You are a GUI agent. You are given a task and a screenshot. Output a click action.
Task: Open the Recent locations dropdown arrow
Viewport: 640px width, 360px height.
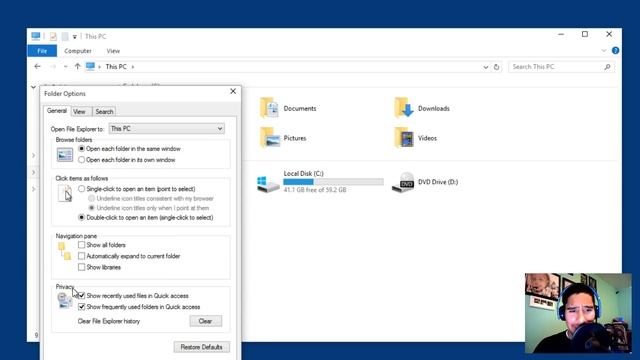[x=65, y=66]
